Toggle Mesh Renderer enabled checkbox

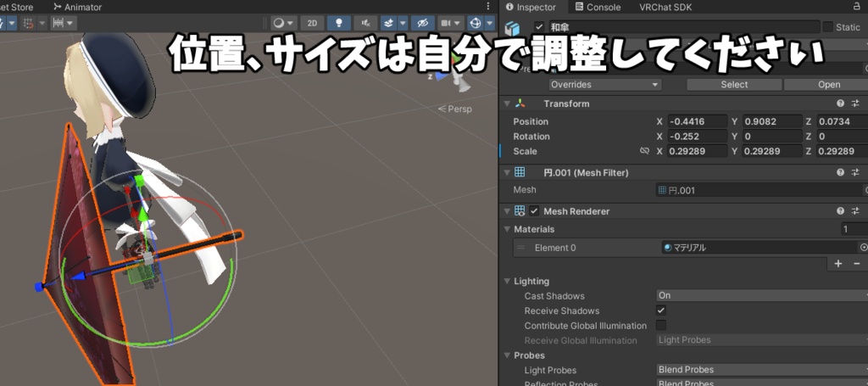534,211
